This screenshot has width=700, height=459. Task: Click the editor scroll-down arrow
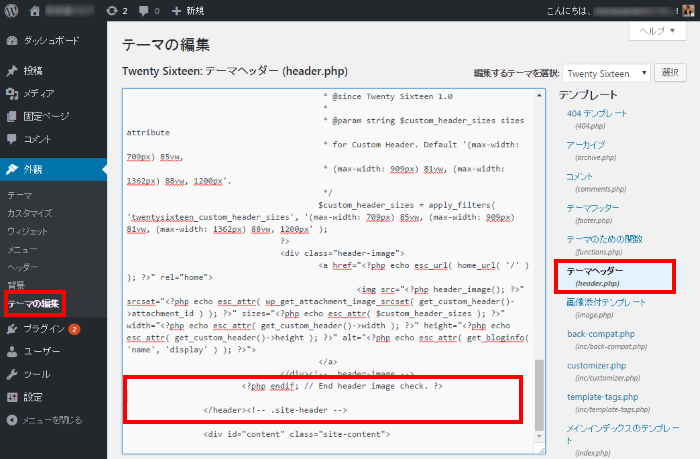539,436
